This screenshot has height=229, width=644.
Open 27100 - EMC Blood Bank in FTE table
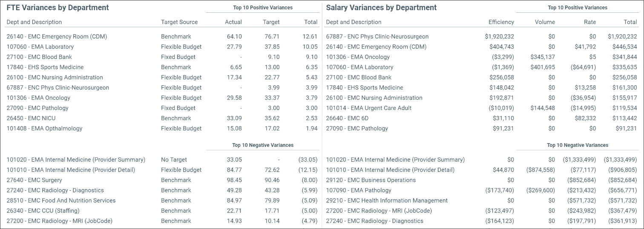tap(39, 57)
